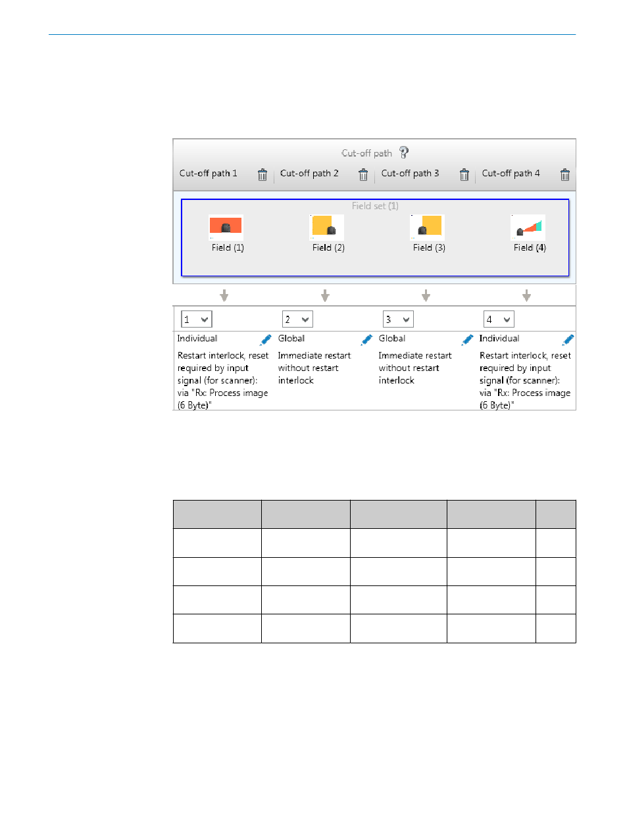
Task: Edit the third column Global setting pencil icon
Action: [467, 339]
